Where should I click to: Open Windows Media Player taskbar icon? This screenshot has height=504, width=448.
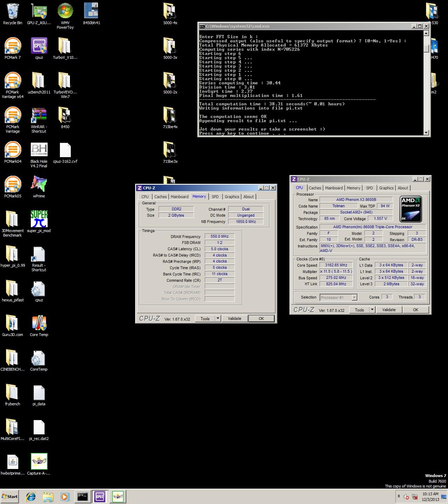coord(65,496)
